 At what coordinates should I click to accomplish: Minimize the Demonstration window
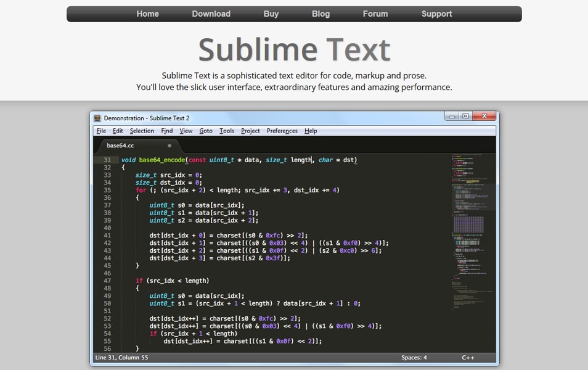pos(452,117)
